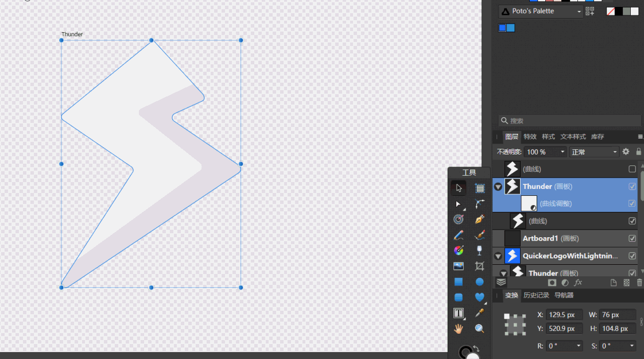This screenshot has width=644, height=359.
Task: Select the blue color swatch in the palette
Action: 502,27
